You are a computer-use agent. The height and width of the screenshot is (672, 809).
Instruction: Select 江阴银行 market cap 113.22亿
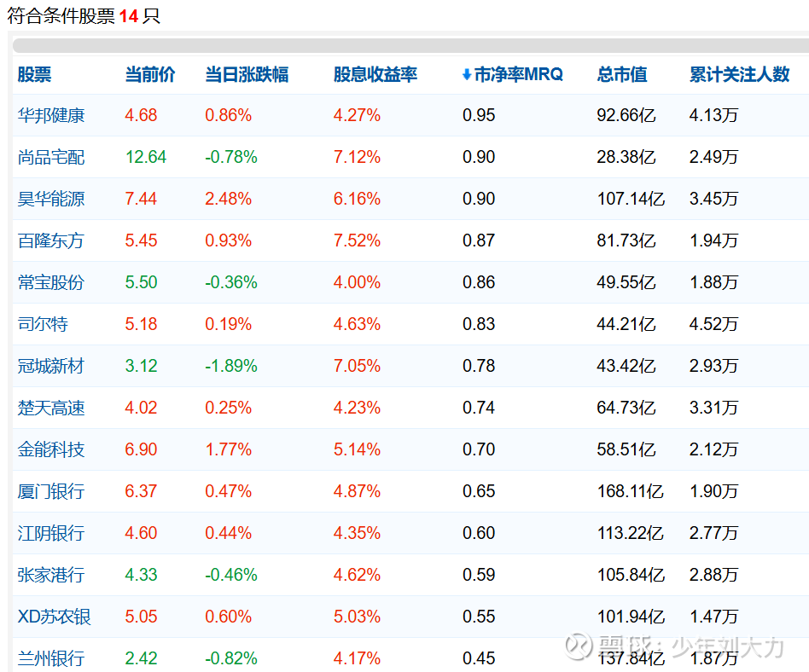coord(631,533)
